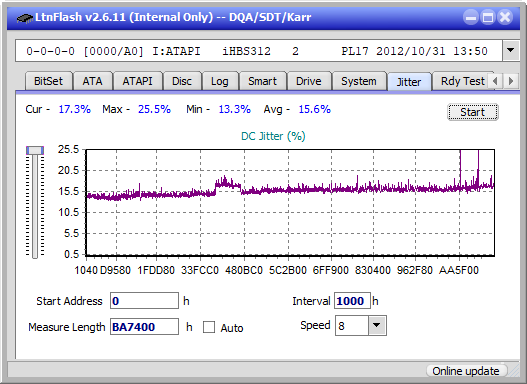This screenshot has height=384, width=527.
Task: Switch to the ATA tab
Action: point(92,81)
